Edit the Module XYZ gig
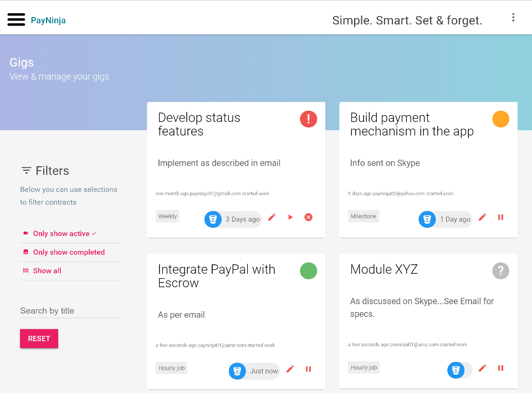 coord(483,368)
